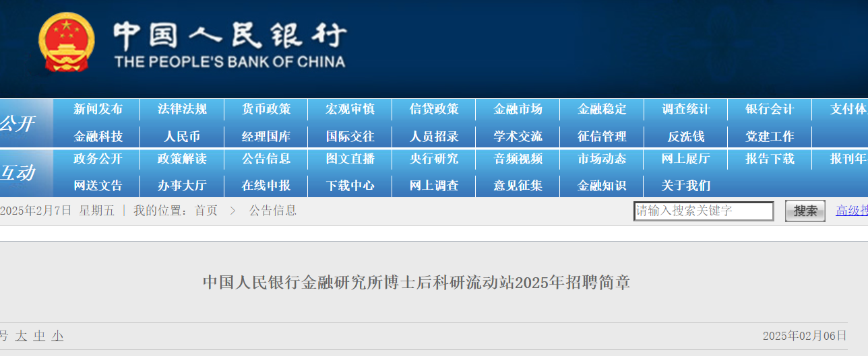This screenshot has width=868, height=356.
Task: Select 党建工作 in navigation
Action: pyautogui.click(x=770, y=137)
